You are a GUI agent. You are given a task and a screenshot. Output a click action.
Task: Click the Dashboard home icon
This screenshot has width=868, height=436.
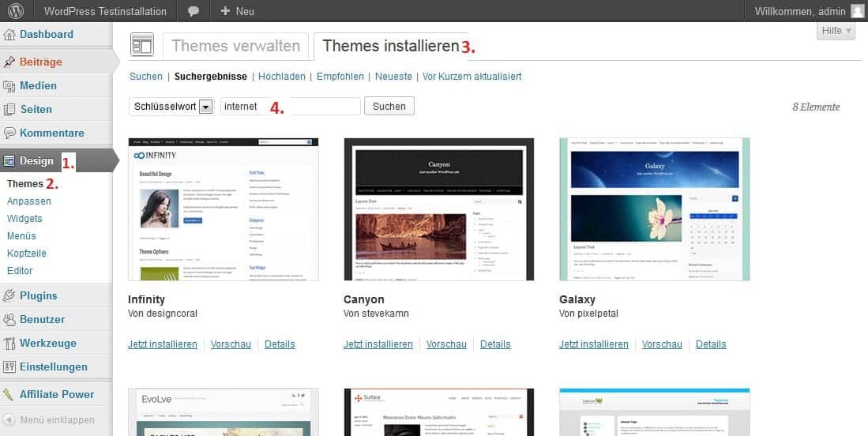click(9, 35)
